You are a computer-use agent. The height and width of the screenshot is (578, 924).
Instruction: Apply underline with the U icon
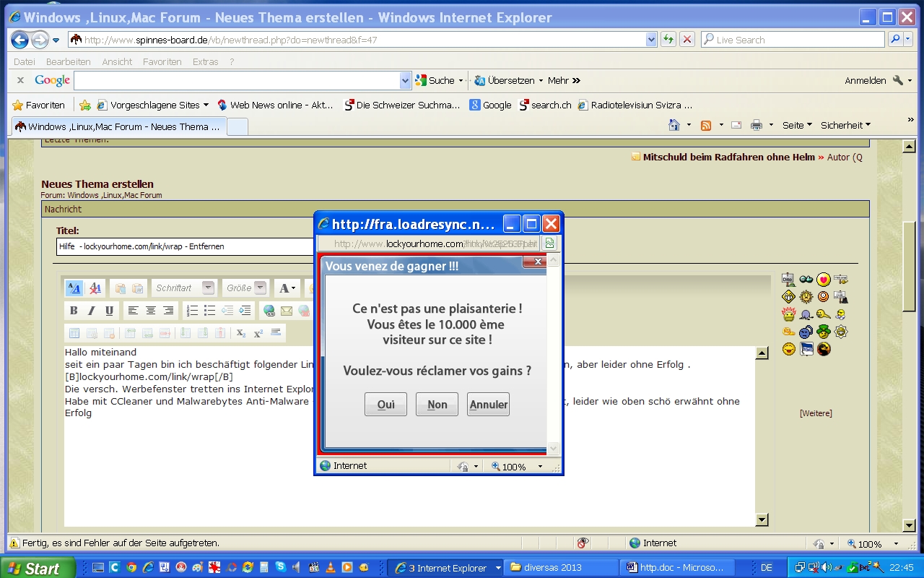(x=110, y=311)
